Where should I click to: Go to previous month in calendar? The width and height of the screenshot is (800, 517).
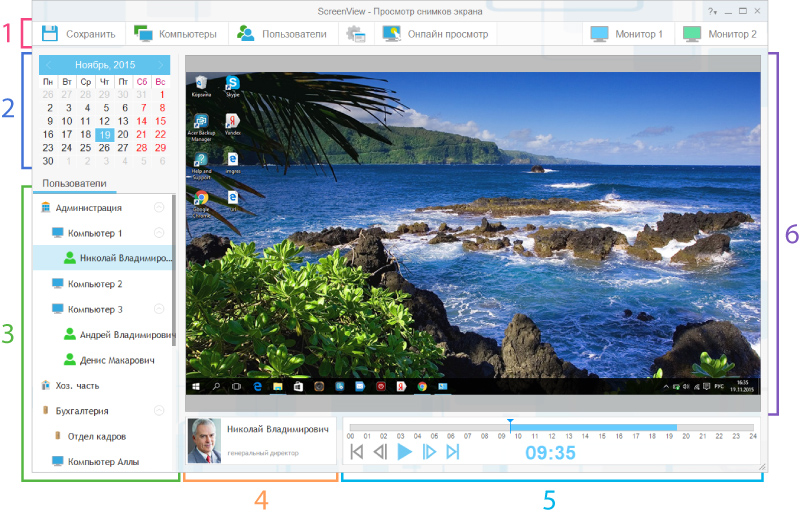tap(48, 65)
